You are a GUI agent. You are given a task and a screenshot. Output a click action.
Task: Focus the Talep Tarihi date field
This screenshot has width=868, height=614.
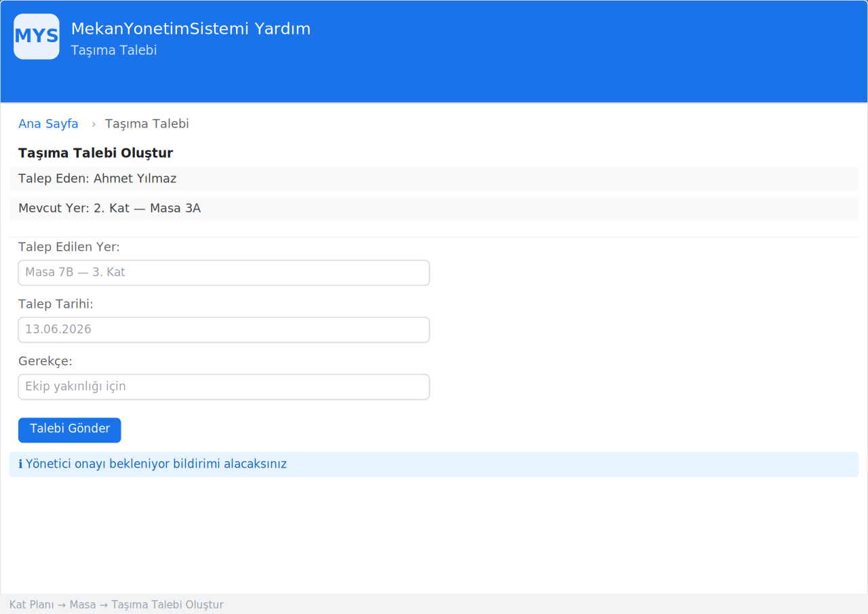coord(224,329)
